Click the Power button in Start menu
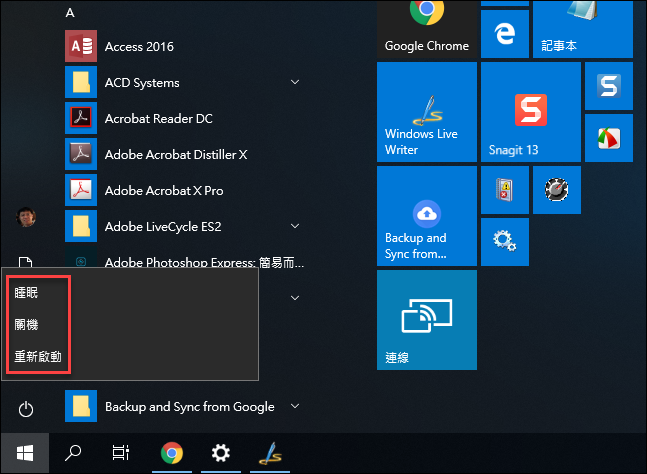This screenshot has width=647, height=474. click(x=26, y=409)
